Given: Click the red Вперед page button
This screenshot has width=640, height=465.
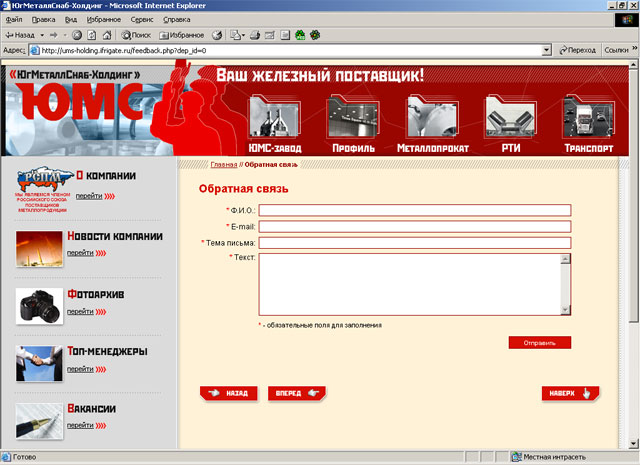Looking at the screenshot, I should point(297,393).
